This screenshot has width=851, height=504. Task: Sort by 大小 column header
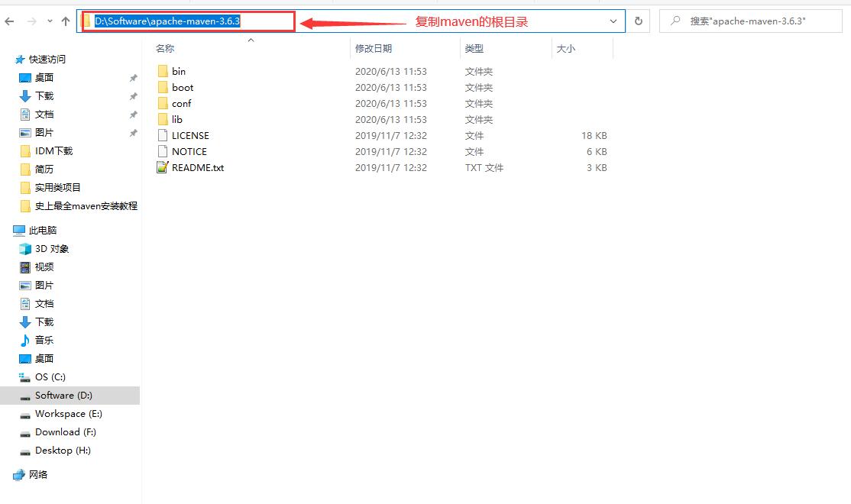(x=565, y=48)
